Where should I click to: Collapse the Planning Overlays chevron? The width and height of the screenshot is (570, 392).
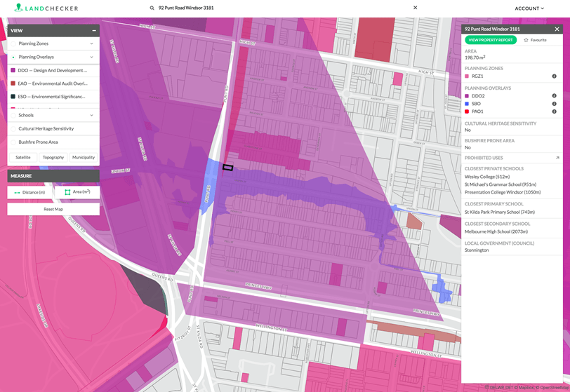[91, 57]
